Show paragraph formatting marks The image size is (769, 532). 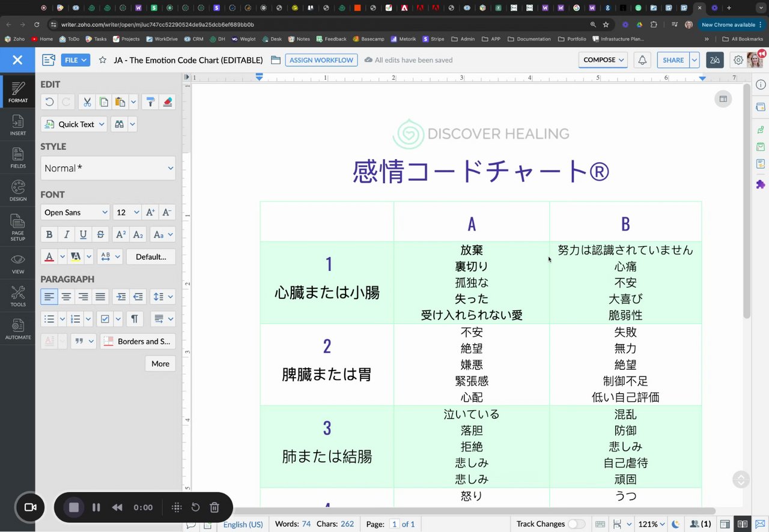pyautogui.click(x=135, y=319)
